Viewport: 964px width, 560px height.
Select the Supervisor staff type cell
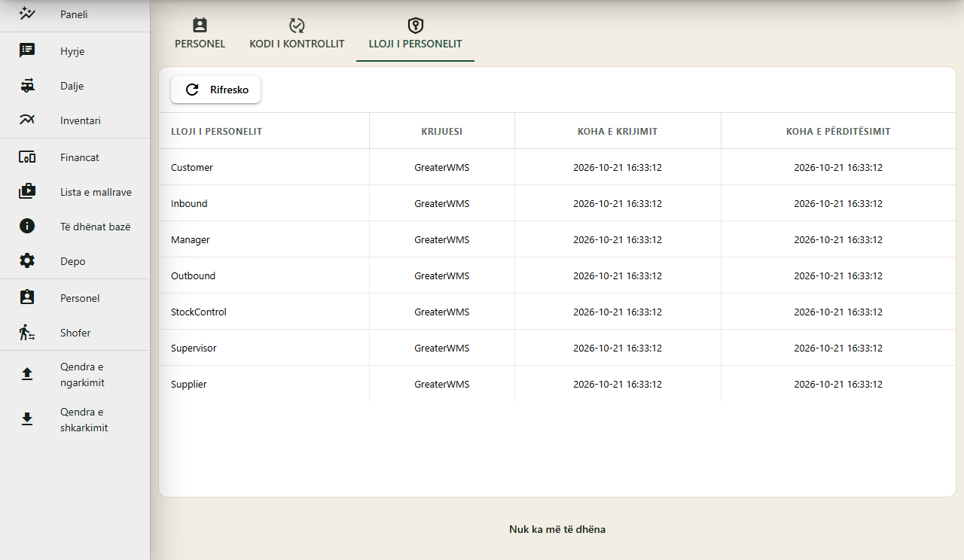pyautogui.click(x=264, y=348)
